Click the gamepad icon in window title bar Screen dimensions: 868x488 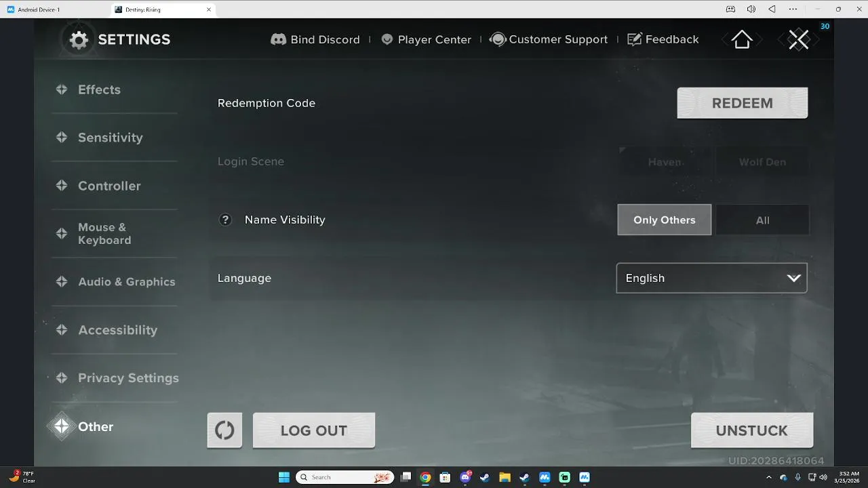pyautogui.click(x=730, y=9)
